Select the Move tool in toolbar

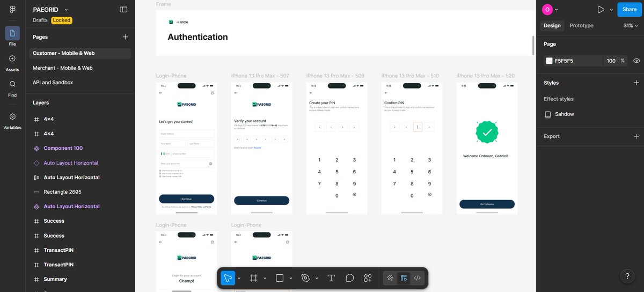tap(228, 278)
